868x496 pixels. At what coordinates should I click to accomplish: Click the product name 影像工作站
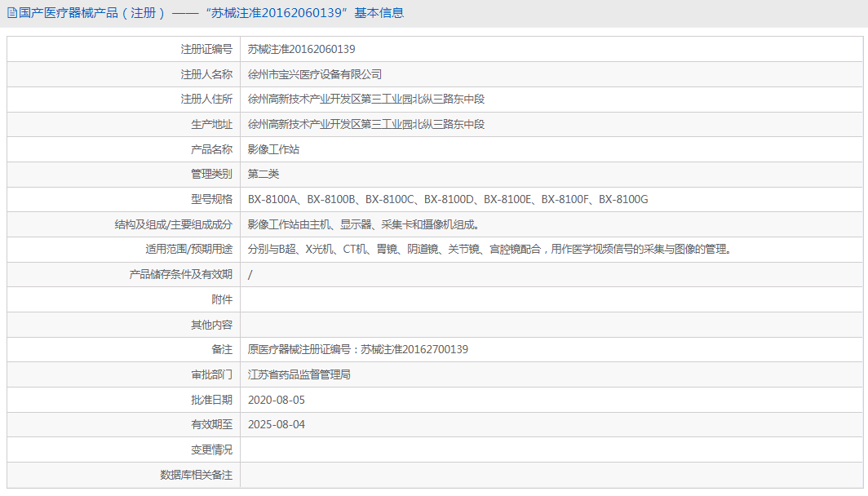[273, 149]
